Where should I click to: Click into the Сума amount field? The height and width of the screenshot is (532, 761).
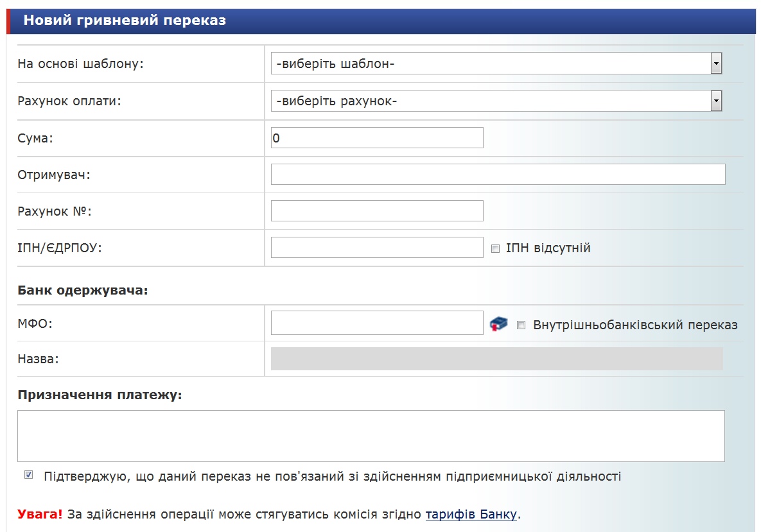click(x=377, y=138)
